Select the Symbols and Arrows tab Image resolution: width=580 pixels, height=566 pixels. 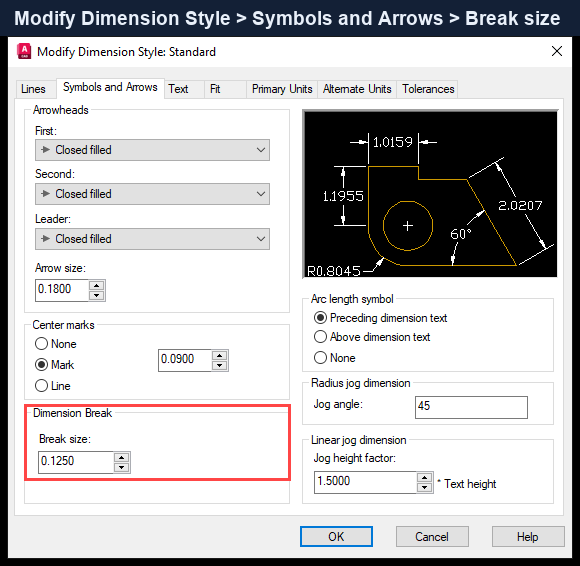pos(110,87)
